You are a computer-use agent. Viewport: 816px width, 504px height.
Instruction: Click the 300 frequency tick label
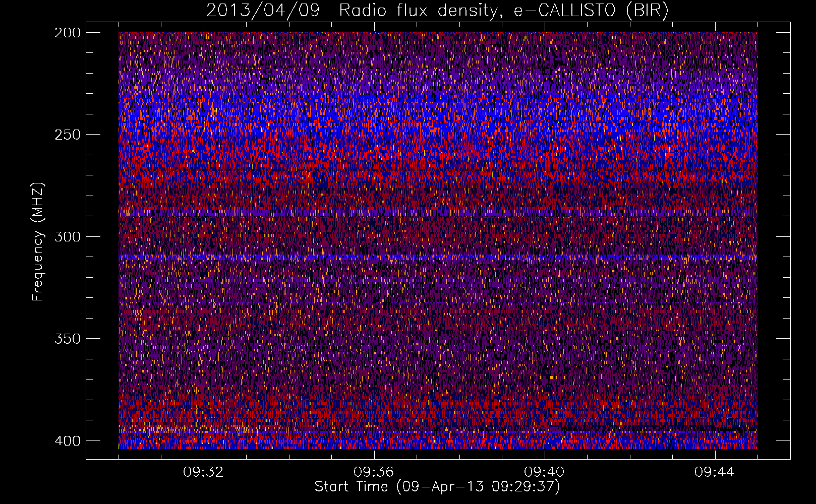coord(67,237)
